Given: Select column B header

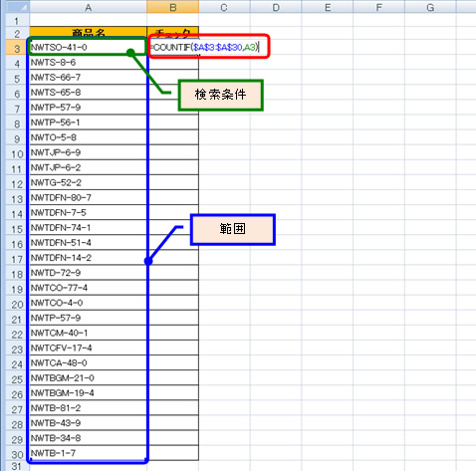Looking at the screenshot, I should [173, 7].
